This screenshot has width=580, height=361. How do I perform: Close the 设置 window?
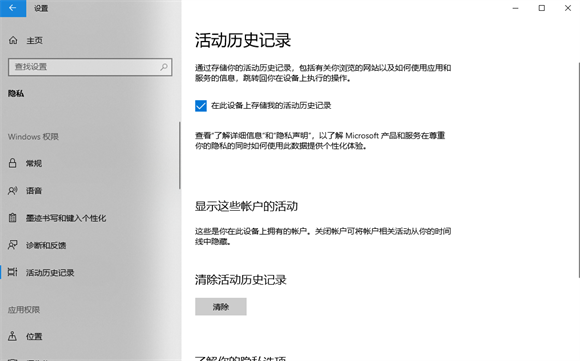click(x=568, y=8)
